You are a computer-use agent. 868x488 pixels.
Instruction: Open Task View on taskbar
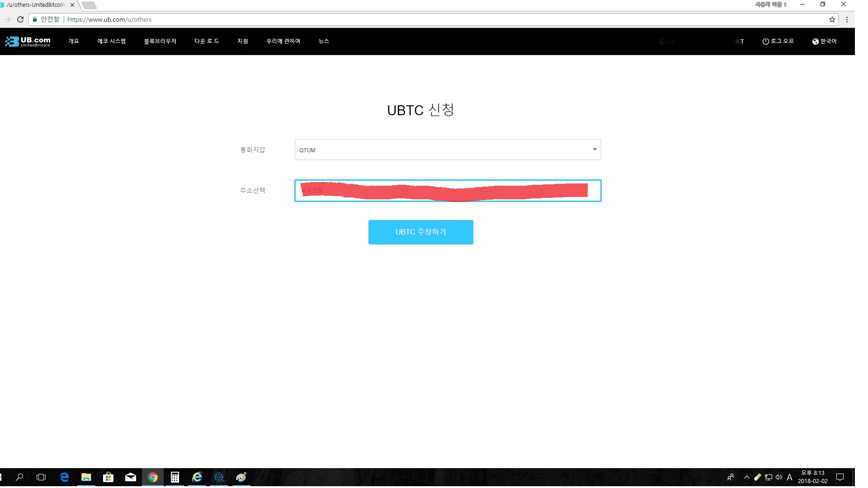point(41,477)
